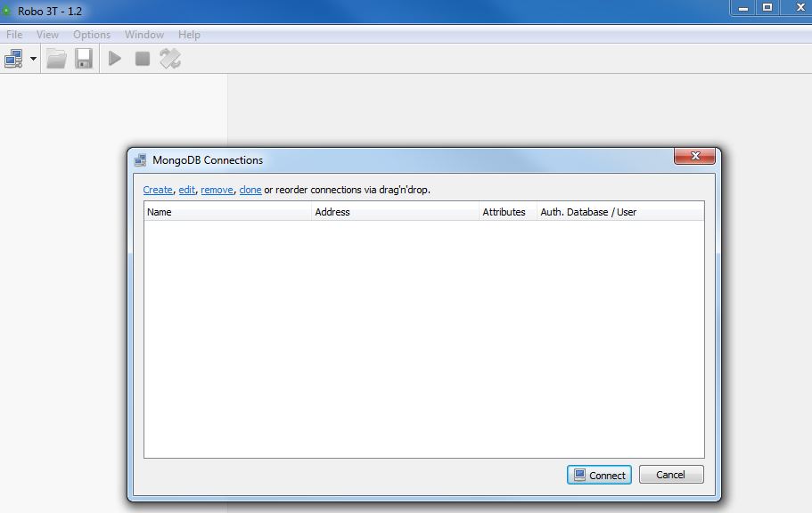This screenshot has width=812, height=513.
Task: Click the save floppy disk icon
Action: (x=84, y=59)
